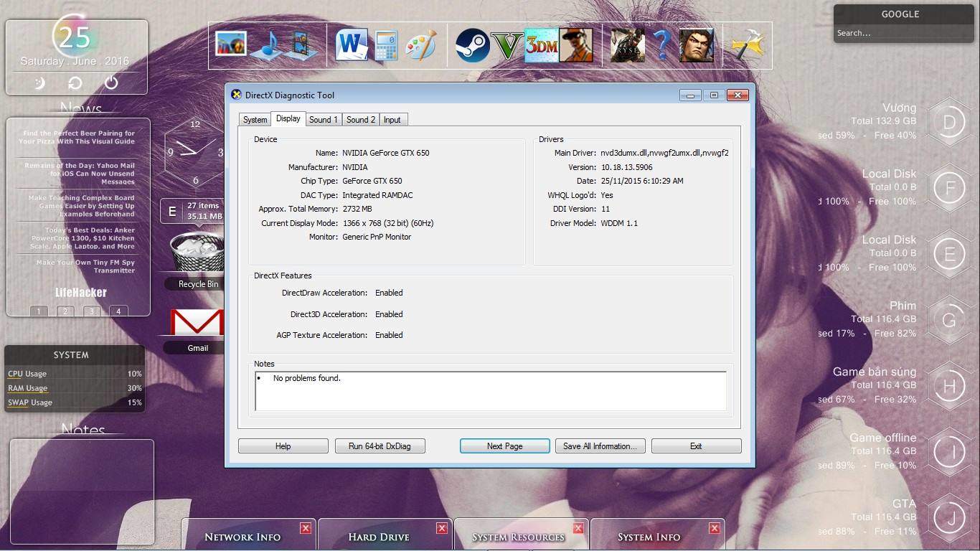The height and width of the screenshot is (551, 980).
Task: Close the Network Info panel
Action: (306, 528)
